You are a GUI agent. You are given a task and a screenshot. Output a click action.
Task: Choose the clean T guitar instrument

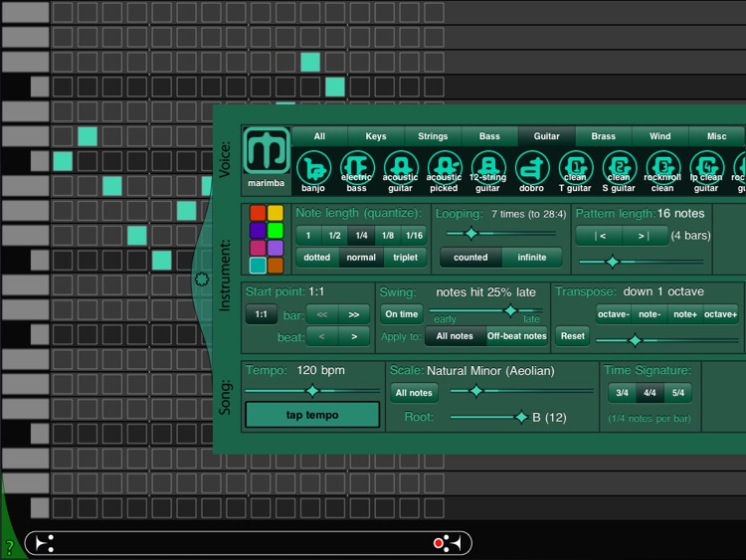[575, 171]
